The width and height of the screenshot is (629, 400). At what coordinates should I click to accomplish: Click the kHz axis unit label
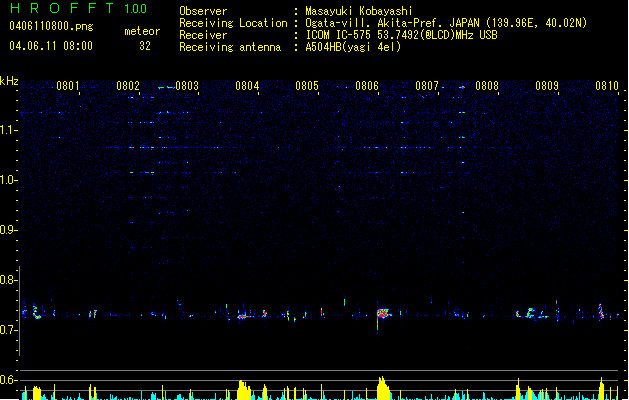click(9, 81)
